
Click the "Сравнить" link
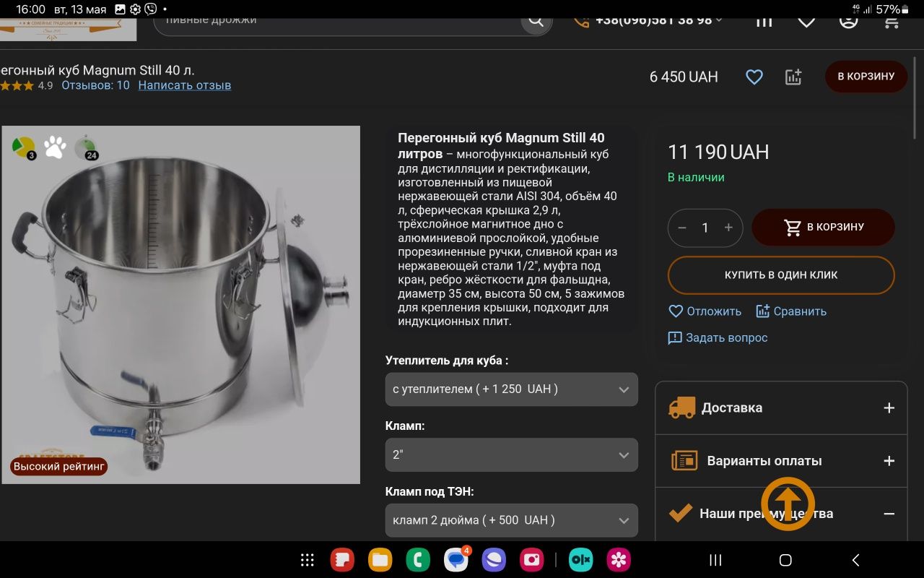(791, 311)
